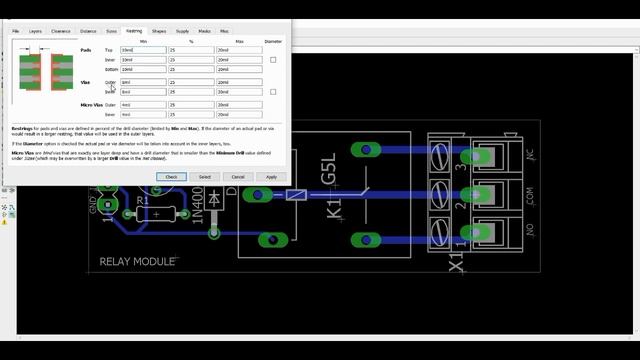The height and width of the screenshot is (360, 640).
Task: Go to the Sizes tab
Action: tap(111, 31)
